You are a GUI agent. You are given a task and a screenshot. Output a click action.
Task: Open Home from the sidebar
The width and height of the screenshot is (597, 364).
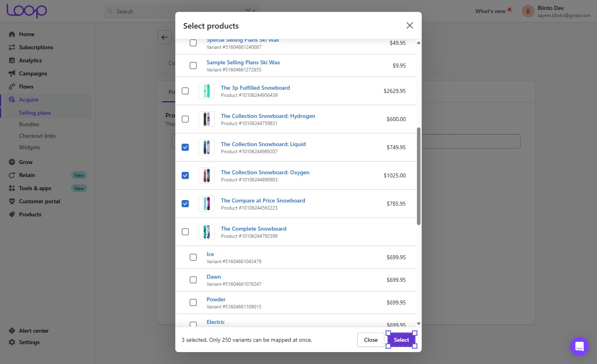[27, 34]
